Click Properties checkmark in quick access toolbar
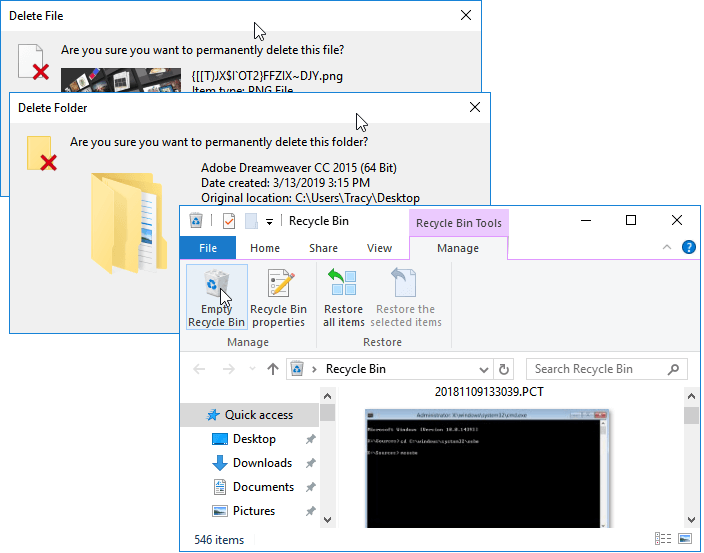704x553 pixels. pos(229,221)
